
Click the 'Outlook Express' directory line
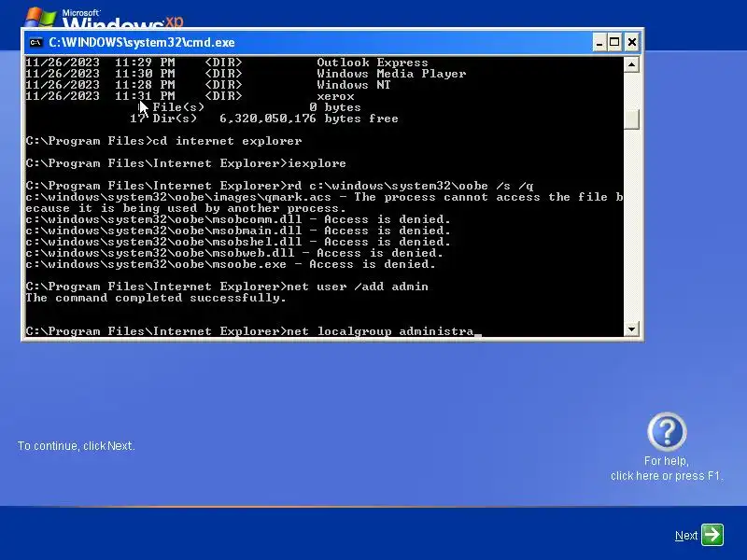(x=227, y=63)
